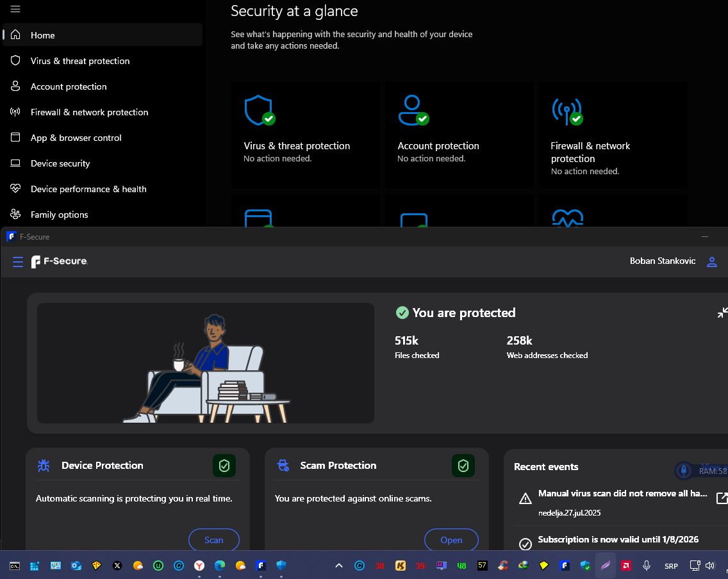Collapse Windows Security navigation hamburger menu

click(15, 9)
